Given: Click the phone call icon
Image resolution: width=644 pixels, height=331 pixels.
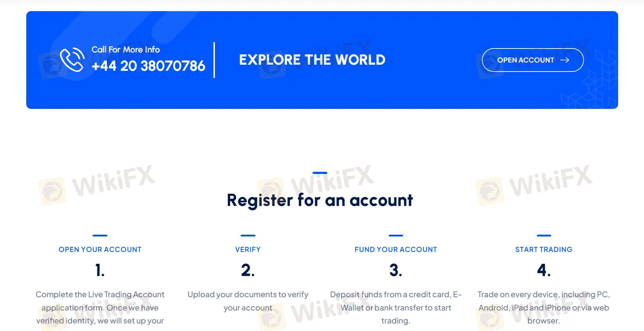Looking at the screenshot, I should [72, 60].
